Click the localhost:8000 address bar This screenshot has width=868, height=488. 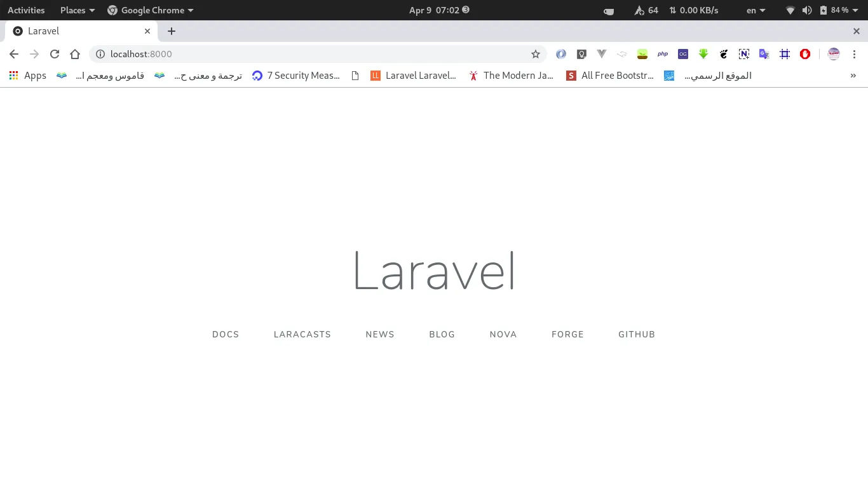pyautogui.click(x=318, y=54)
